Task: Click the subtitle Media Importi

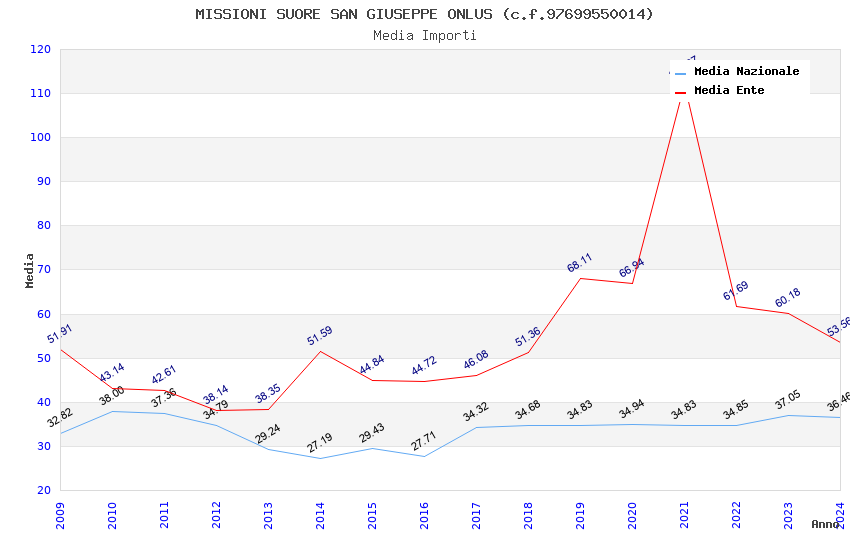Action: coord(424,36)
